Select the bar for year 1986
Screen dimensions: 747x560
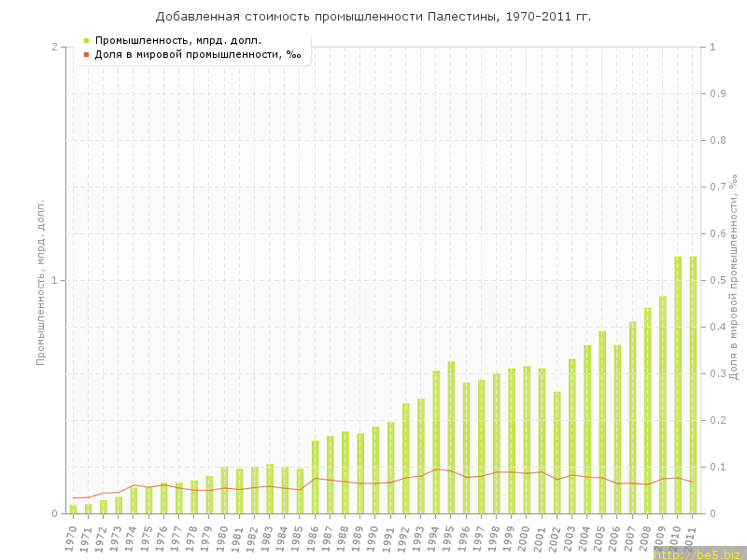[x=315, y=477]
